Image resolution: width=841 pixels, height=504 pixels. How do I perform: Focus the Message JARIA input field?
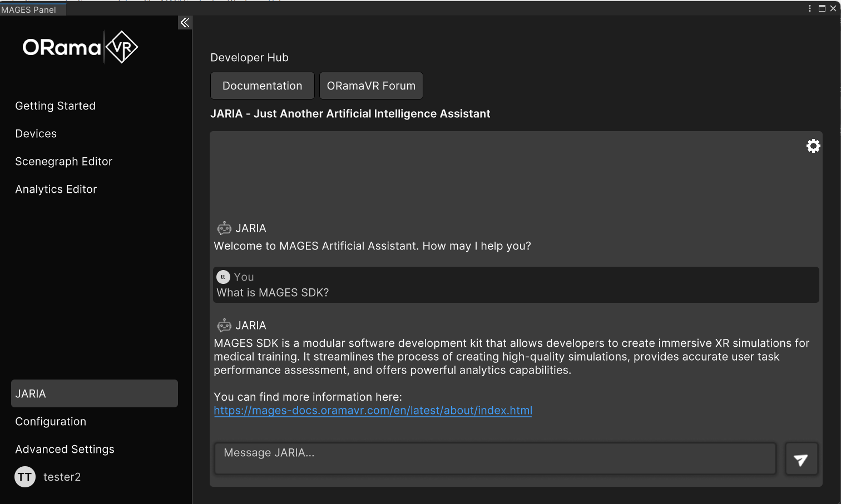[495, 458]
